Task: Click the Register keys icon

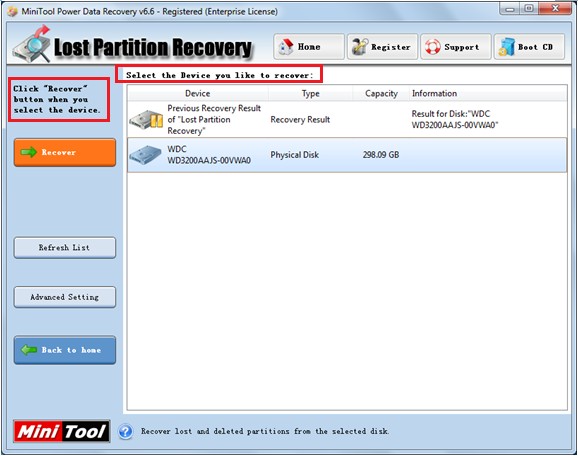Action: (x=359, y=47)
